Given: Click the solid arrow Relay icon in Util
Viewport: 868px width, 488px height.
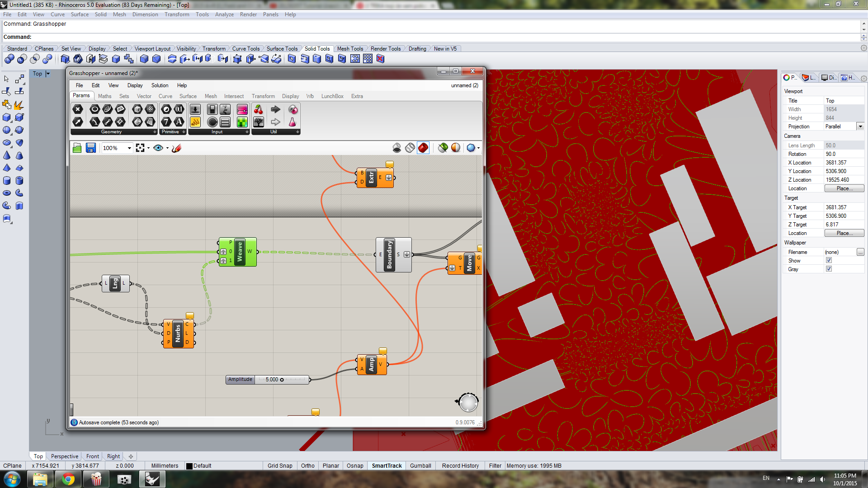Looking at the screenshot, I should pos(275,109).
